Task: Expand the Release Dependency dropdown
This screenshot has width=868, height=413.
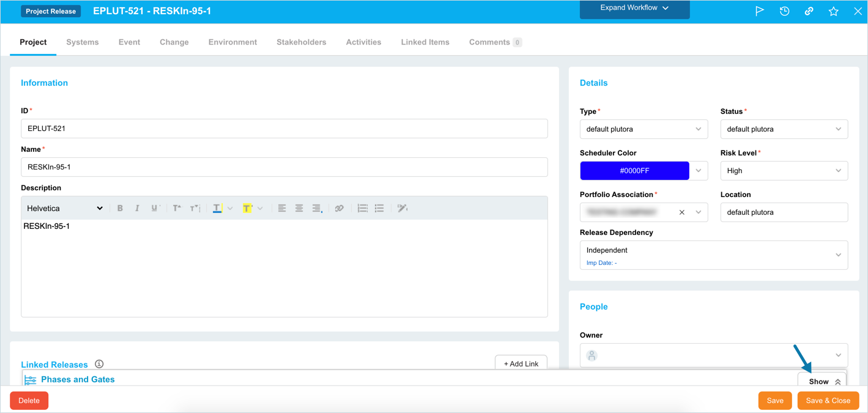Action: 713,255
